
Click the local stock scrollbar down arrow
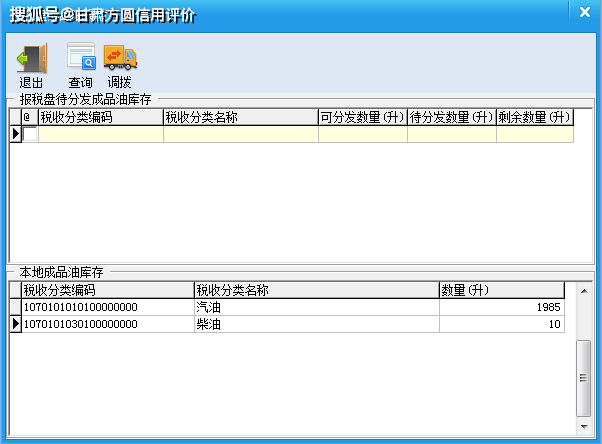tap(584, 426)
